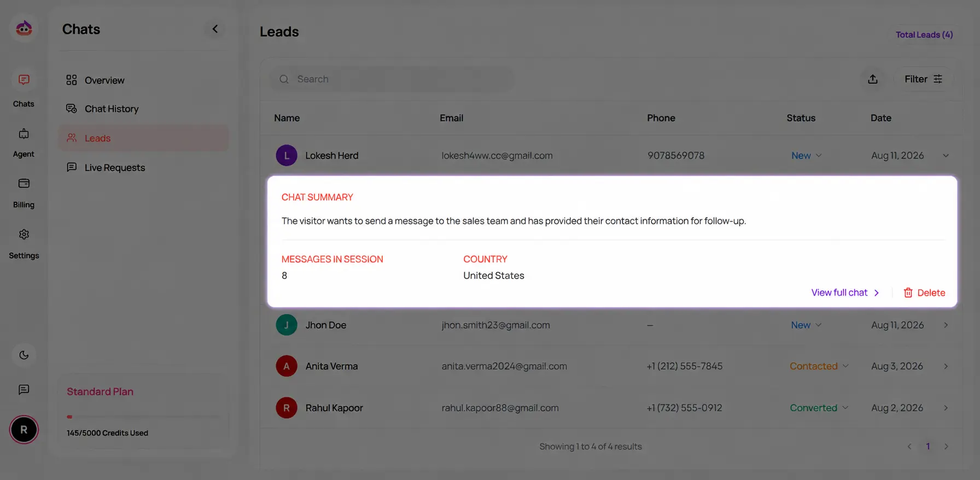This screenshot has width=980, height=480.
Task: Open Live Requests in sidebar
Action: click(x=143, y=167)
